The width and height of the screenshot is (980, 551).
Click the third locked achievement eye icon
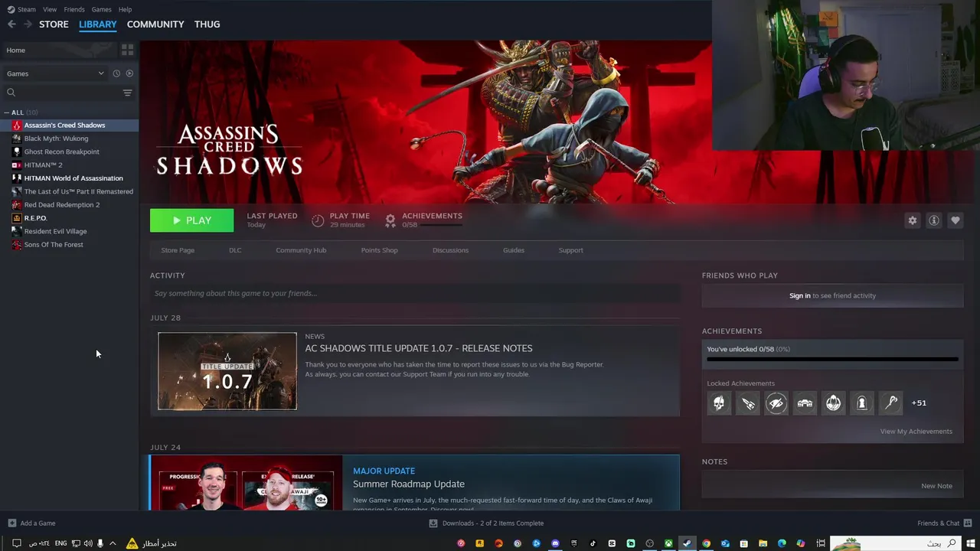[776, 403]
